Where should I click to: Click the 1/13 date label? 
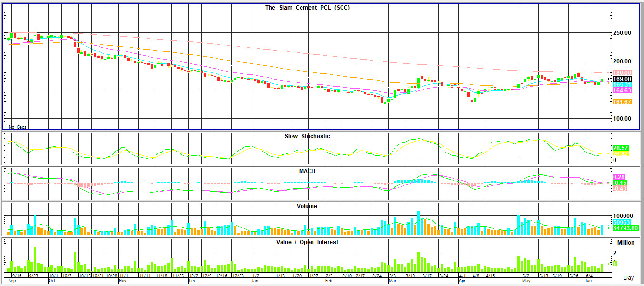pyautogui.click(x=281, y=276)
